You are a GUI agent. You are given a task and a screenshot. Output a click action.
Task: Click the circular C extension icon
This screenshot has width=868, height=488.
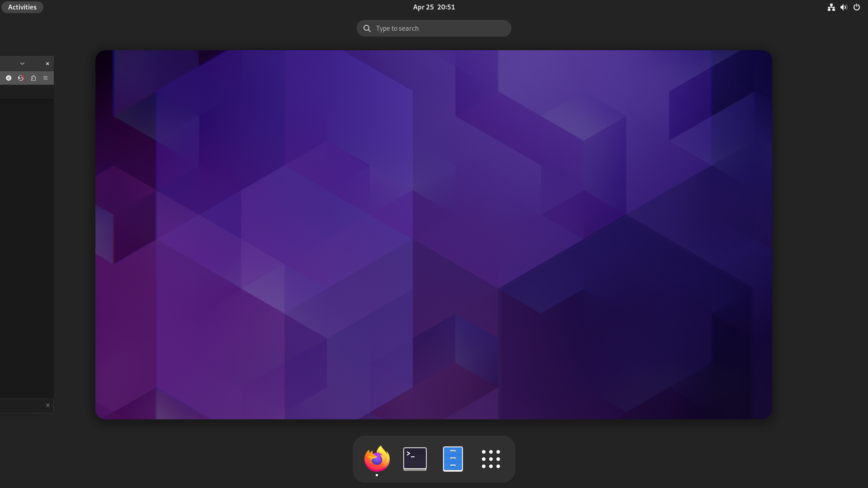[x=9, y=78]
